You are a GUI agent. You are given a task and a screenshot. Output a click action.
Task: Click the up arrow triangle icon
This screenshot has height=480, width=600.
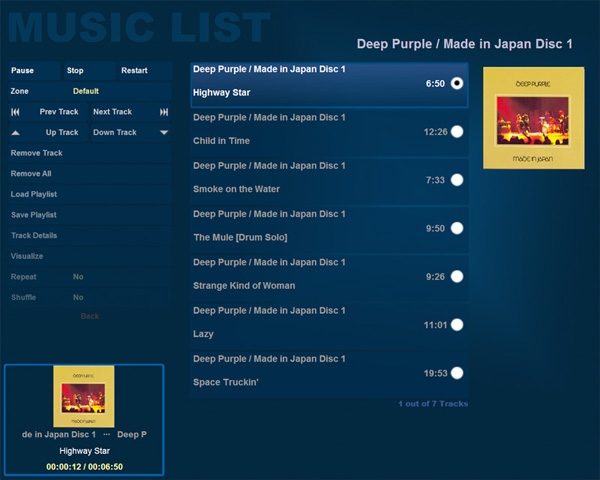(16, 133)
